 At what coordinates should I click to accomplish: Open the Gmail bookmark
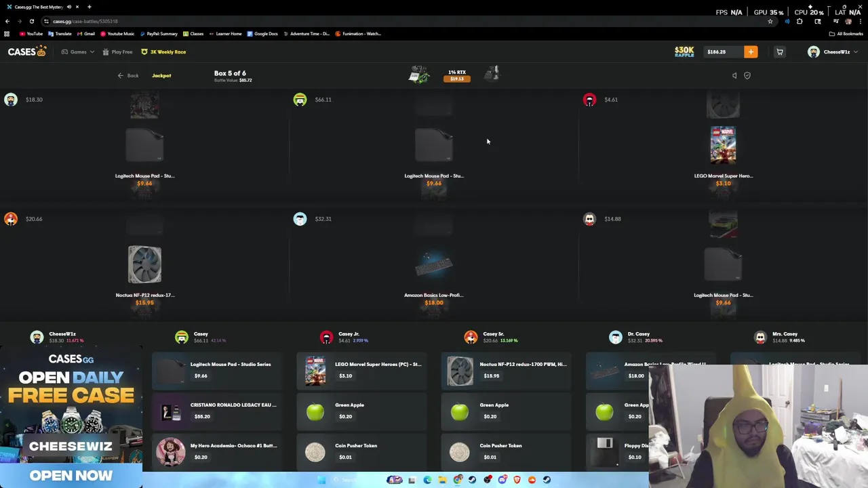(x=85, y=33)
